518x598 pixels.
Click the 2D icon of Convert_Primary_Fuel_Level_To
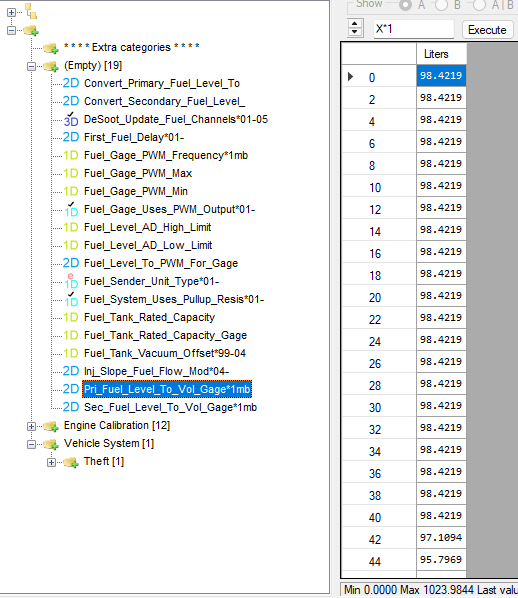pyautogui.click(x=71, y=83)
